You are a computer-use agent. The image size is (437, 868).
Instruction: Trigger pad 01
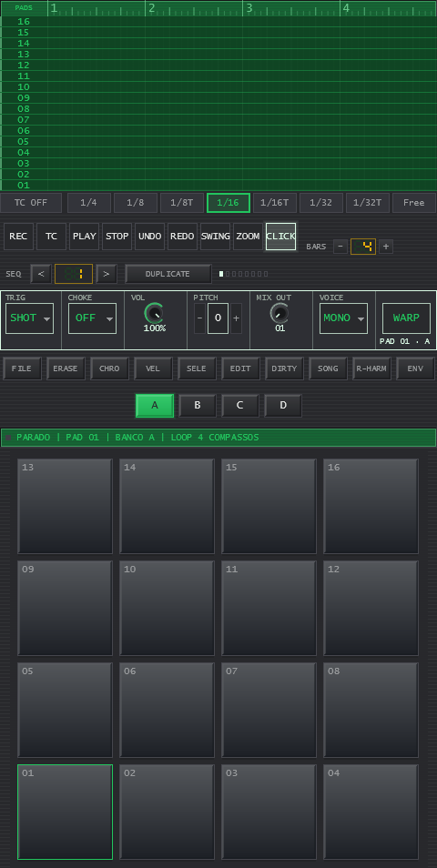coord(65,812)
